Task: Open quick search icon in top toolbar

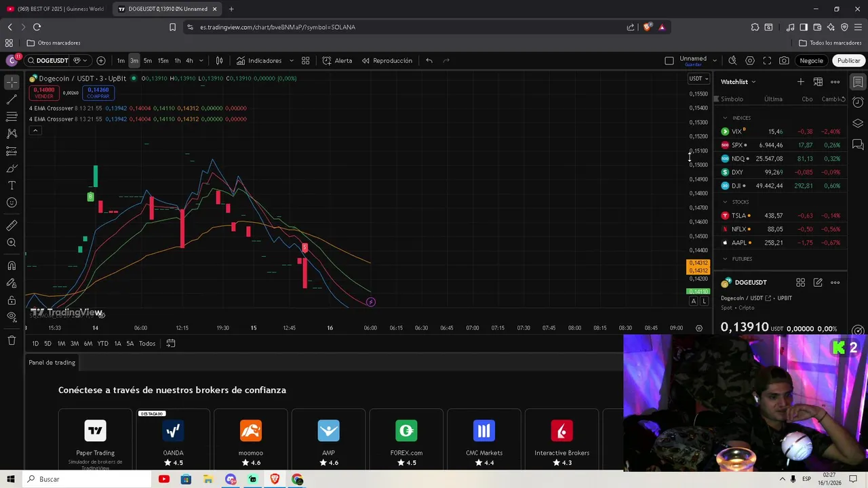Action: pyautogui.click(x=732, y=60)
